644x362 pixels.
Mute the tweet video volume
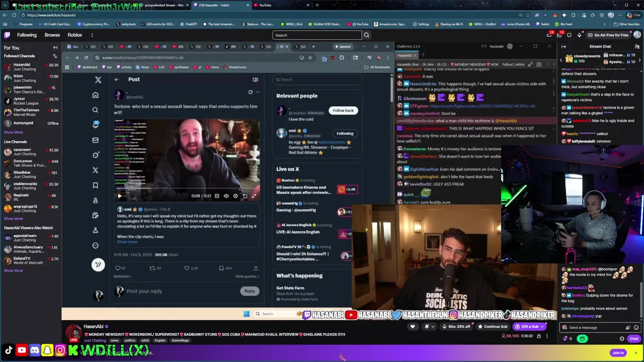[x=226, y=196]
